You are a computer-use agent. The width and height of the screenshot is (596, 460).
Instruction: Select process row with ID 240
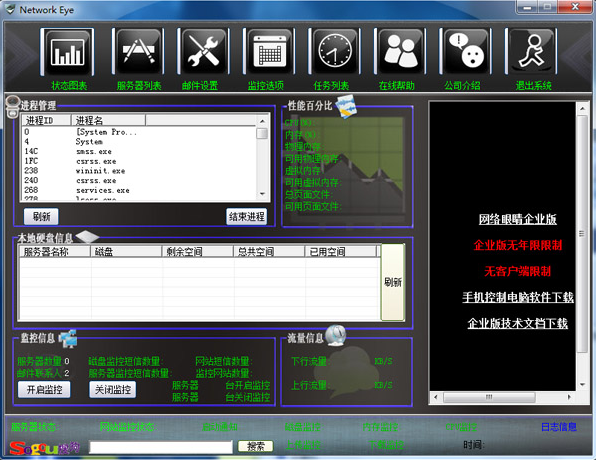coord(139,181)
